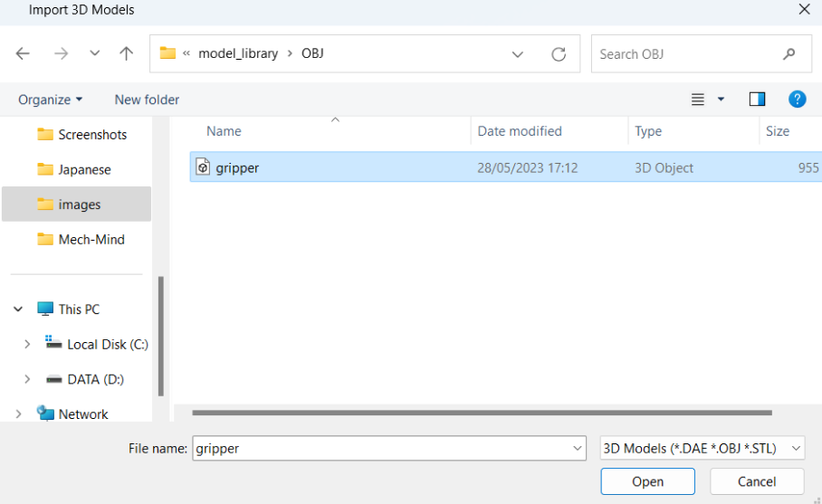
Task: Expand the Local Disk (C:) node
Action: pos(27,344)
